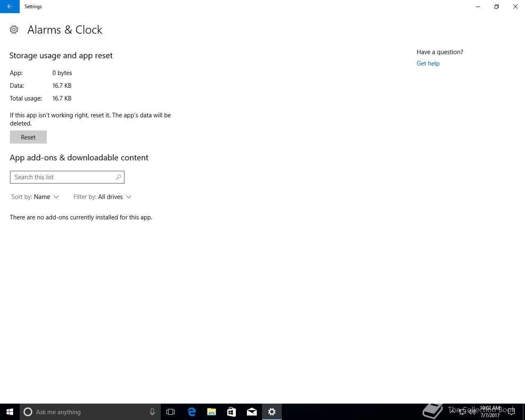The height and width of the screenshot is (420, 525).
Task: Click the Cortana circle icon
Action: [x=28, y=412]
